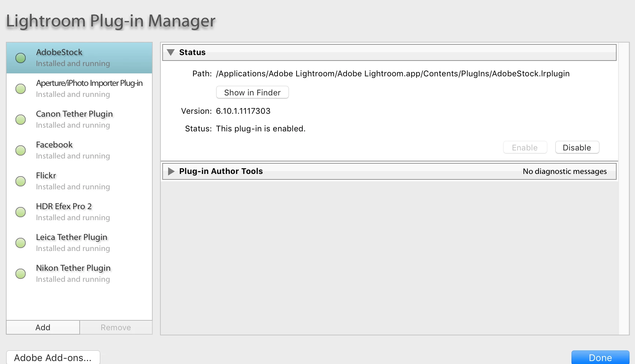This screenshot has height=364, width=635.
Task: Click the Nikon Tether Plugin status dot
Action: click(21, 274)
